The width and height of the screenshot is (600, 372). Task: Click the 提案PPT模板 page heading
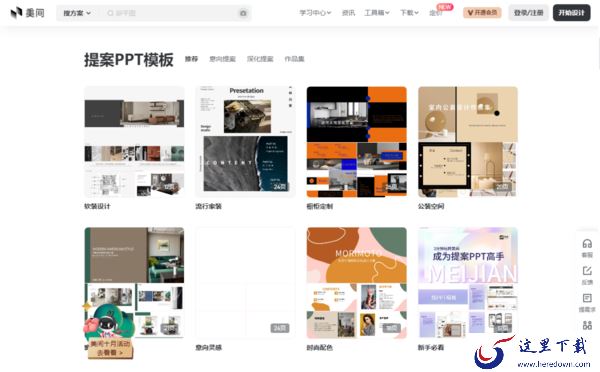(129, 60)
